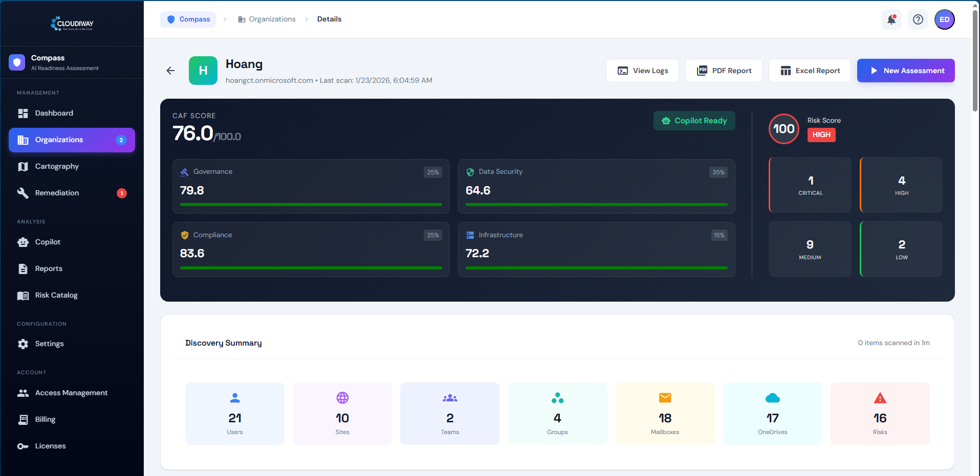980x476 pixels.
Task: Export the Excel Report
Action: coord(810,71)
